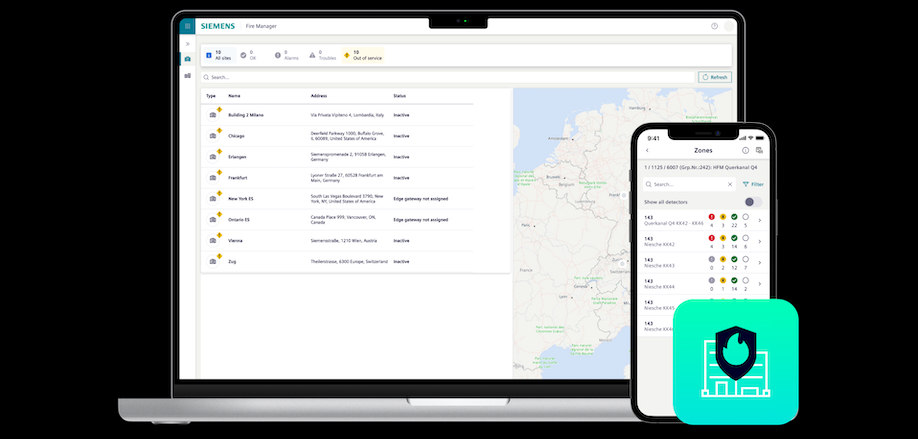Click the Siemensstraße, 1210 Wien address
This screenshot has height=439, width=918.
[x=344, y=241]
